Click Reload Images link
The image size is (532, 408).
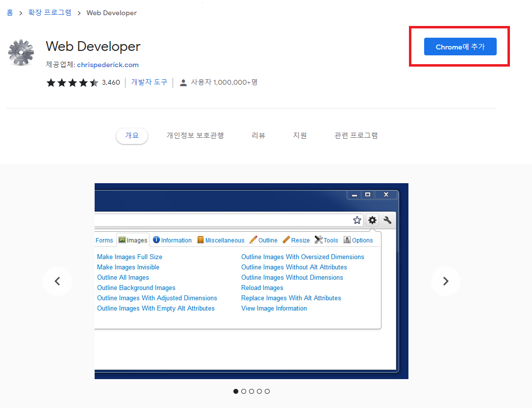[x=262, y=288]
